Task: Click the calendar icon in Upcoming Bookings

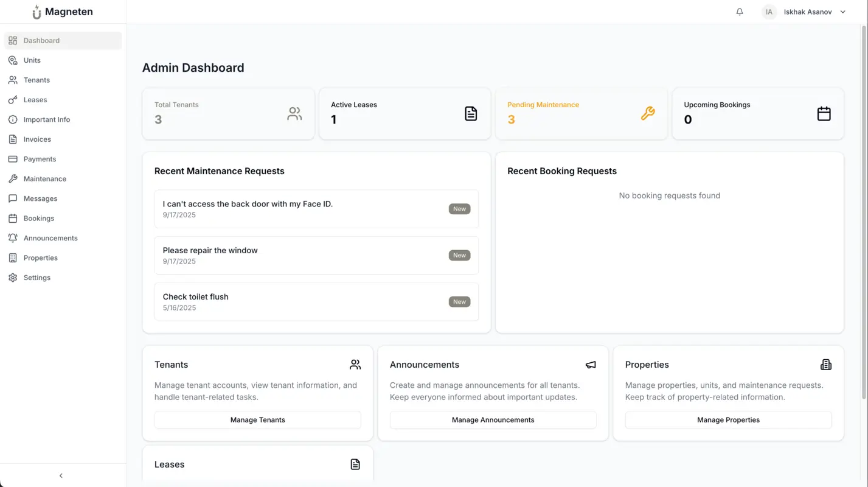Action: pos(824,113)
